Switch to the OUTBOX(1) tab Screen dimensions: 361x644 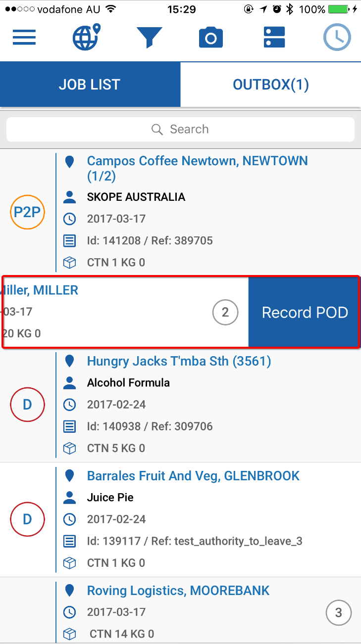(271, 85)
